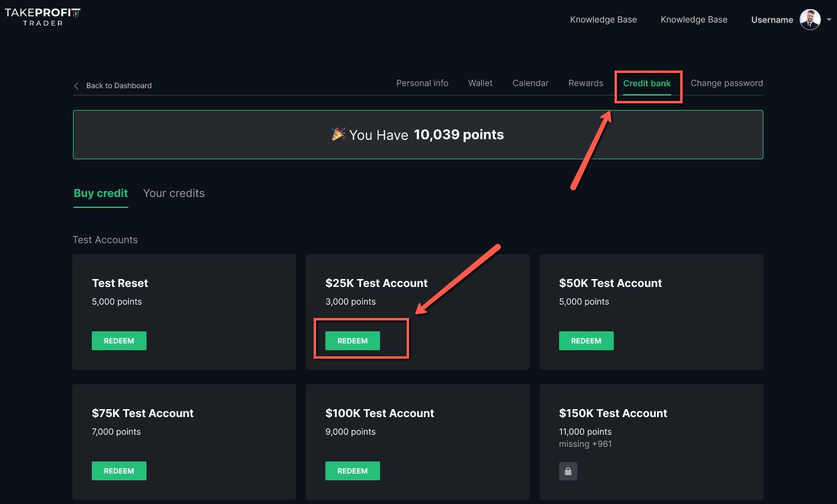Click the locked padlock on $150K Test Account
The image size is (837, 504).
point(568,471)
